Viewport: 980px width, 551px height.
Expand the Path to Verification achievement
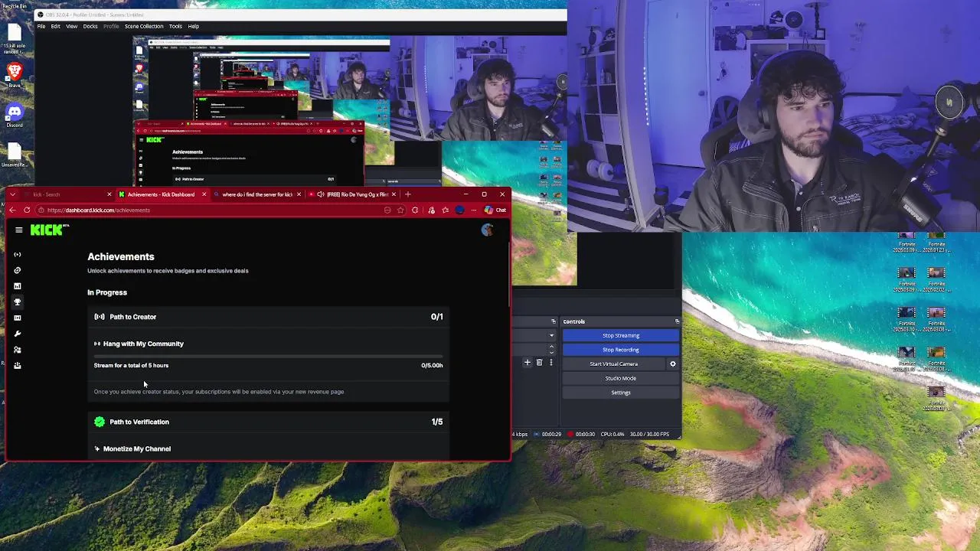tap(268, 422)
